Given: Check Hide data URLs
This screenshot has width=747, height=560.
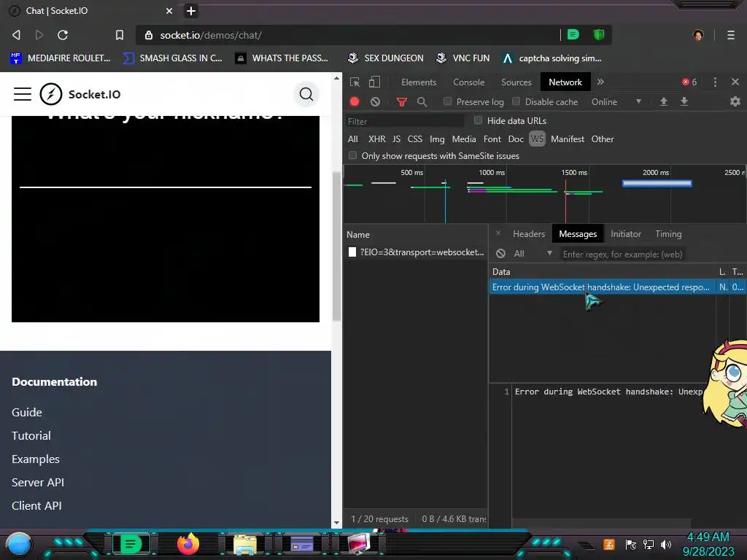Looking at the screenshot, I should [x=478, y=120].
